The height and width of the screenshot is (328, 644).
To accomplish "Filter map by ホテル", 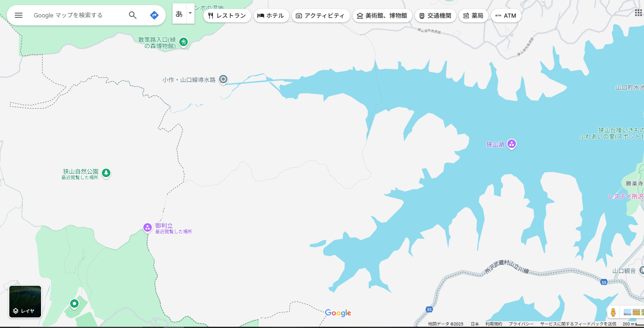I will [271, 15].
